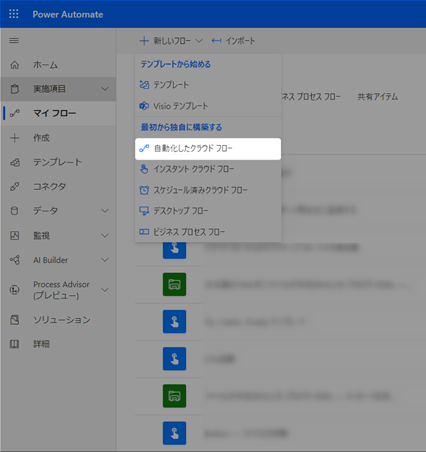The image size is (426, 452).
Task: Choose スケジュール済みクラウド フロー option
Action: [208, 190]
